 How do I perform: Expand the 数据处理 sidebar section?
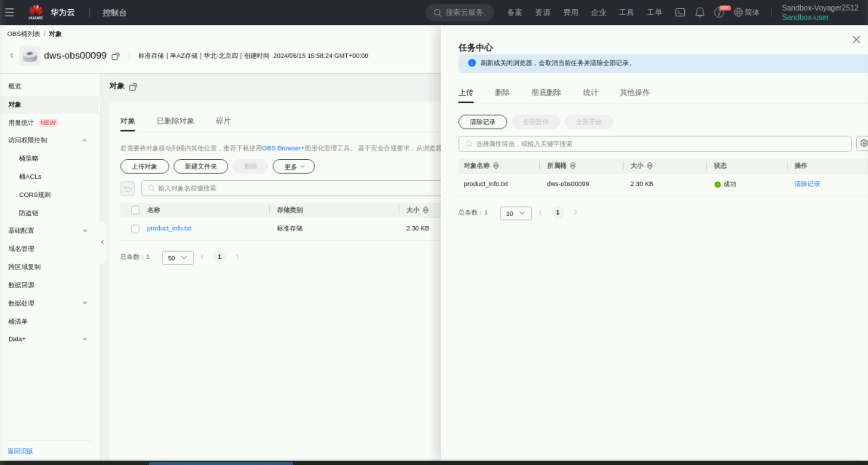(x=85, y=303)
